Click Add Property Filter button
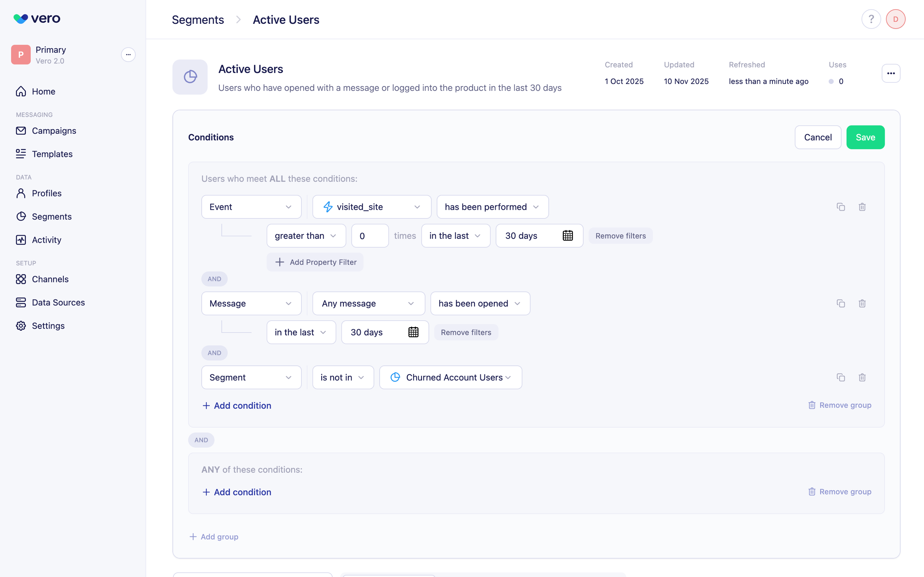This screenshot has width=924, height=577. (x=315, y=262)
